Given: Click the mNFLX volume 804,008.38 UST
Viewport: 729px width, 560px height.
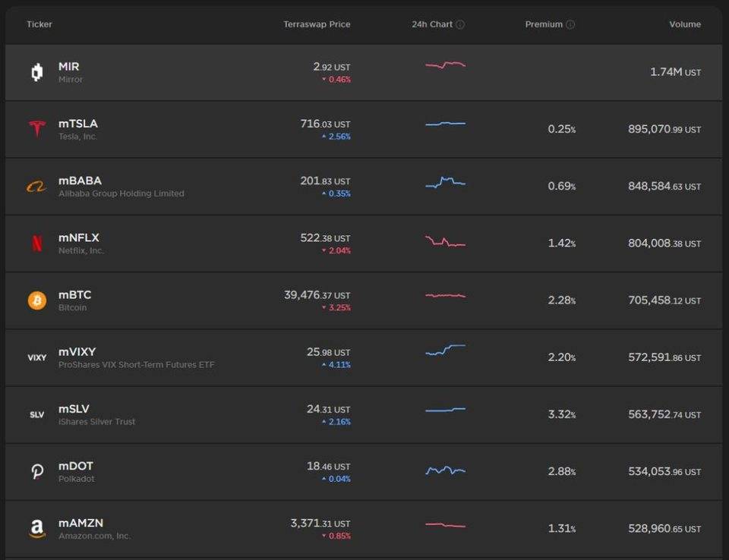Looking at the screenshot, I should point(664,243).
